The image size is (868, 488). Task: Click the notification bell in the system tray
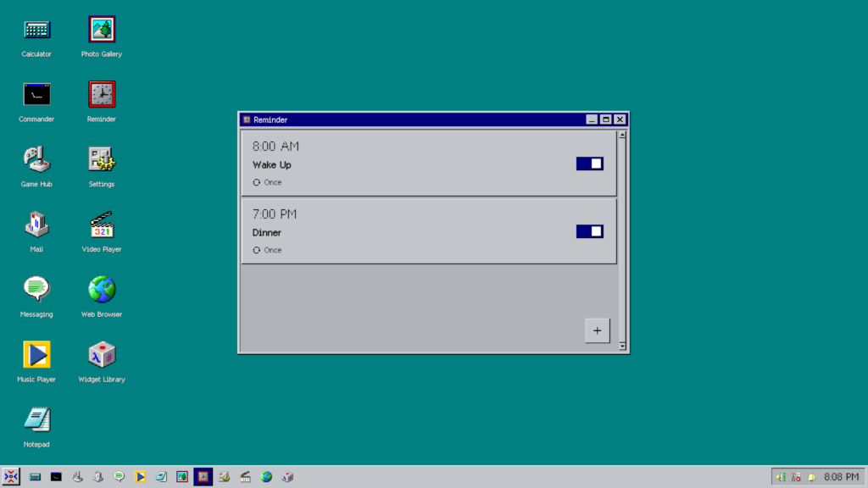(x=811, y=477)
